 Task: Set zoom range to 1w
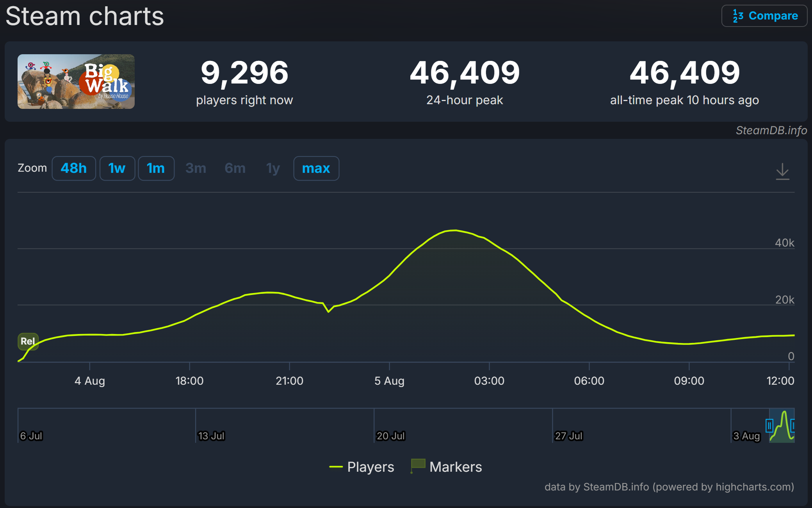pyautogui.click(x=117, y=169)
